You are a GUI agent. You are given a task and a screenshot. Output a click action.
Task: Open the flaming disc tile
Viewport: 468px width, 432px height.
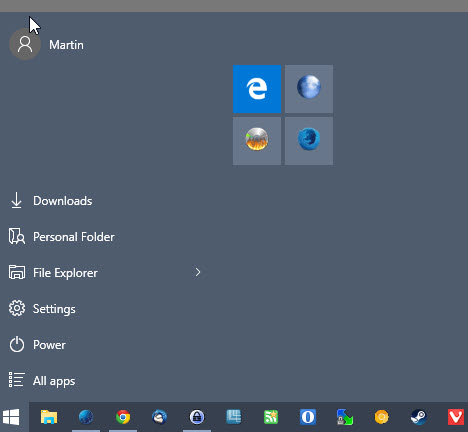257,141
